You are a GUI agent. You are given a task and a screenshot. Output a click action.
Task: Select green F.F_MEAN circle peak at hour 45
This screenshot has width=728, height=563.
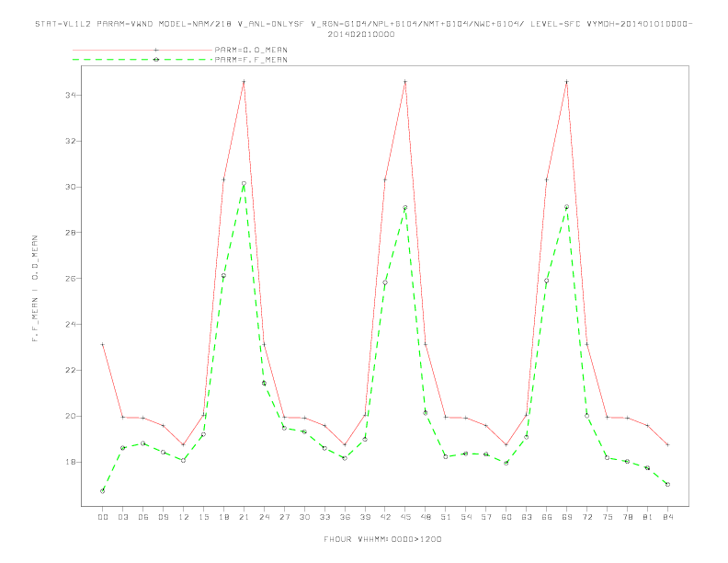(405, 208)
